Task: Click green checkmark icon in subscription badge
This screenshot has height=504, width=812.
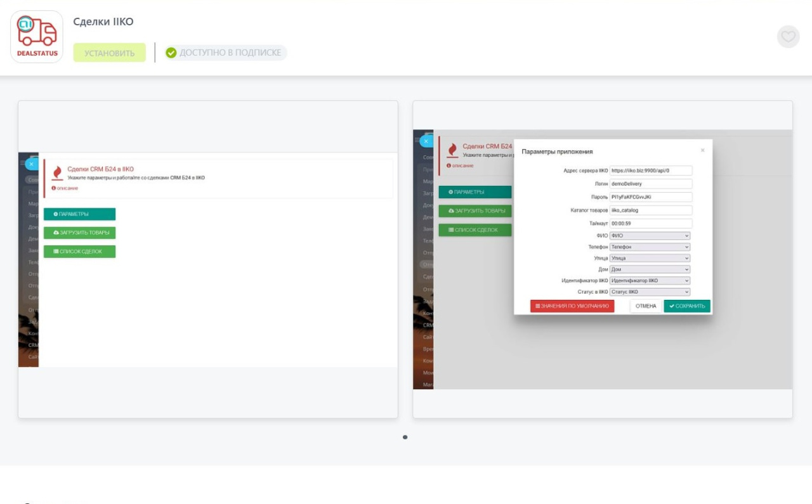Action: tap(171, 53)
